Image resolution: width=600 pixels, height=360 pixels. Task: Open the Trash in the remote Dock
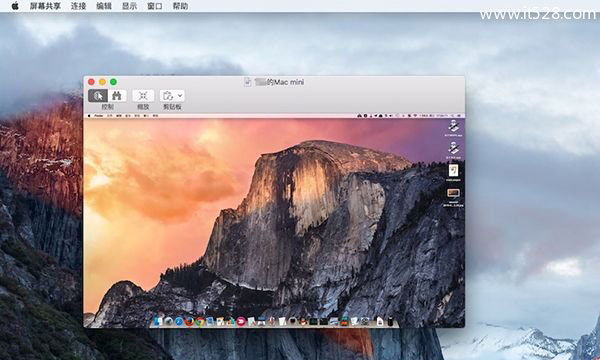click(390, 322)
